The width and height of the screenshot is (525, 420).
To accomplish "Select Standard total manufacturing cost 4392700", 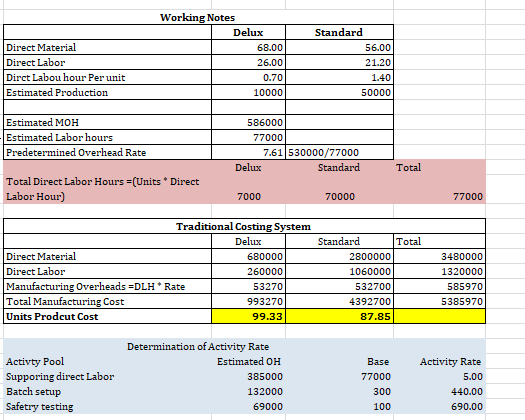I will (x=370, y=302).
